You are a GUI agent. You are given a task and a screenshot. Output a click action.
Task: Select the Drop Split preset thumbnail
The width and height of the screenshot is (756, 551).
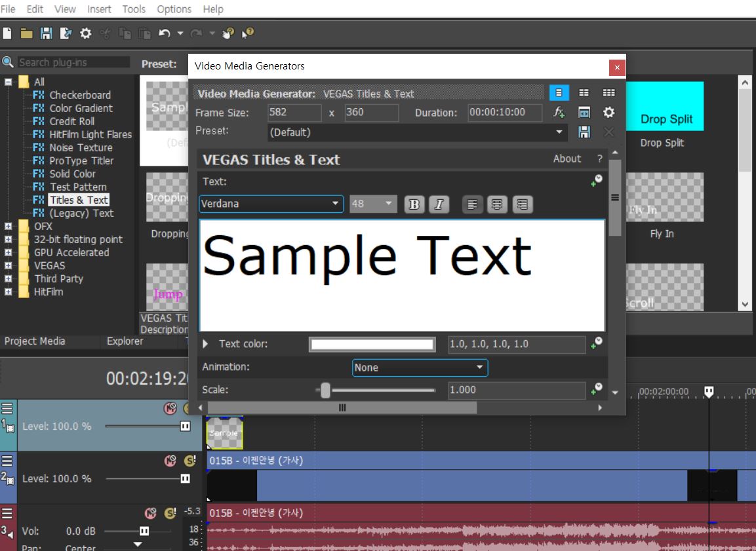click(x=665, y=106)
